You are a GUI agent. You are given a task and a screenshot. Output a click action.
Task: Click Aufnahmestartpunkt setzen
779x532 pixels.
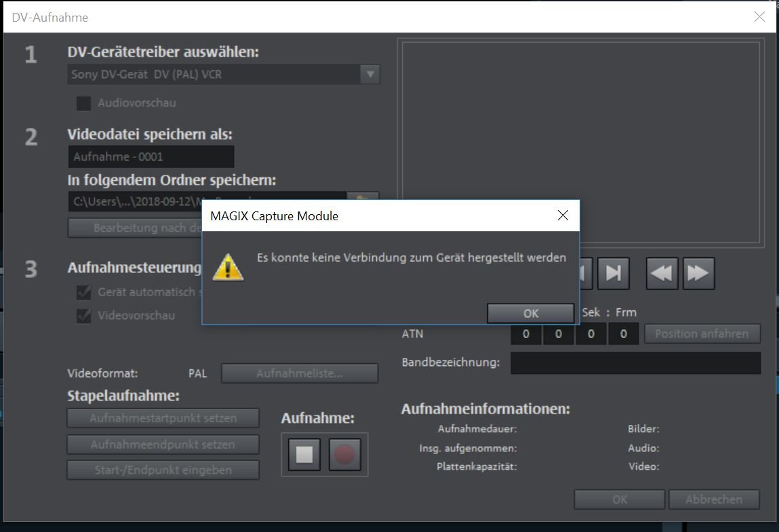click(163, 418)
